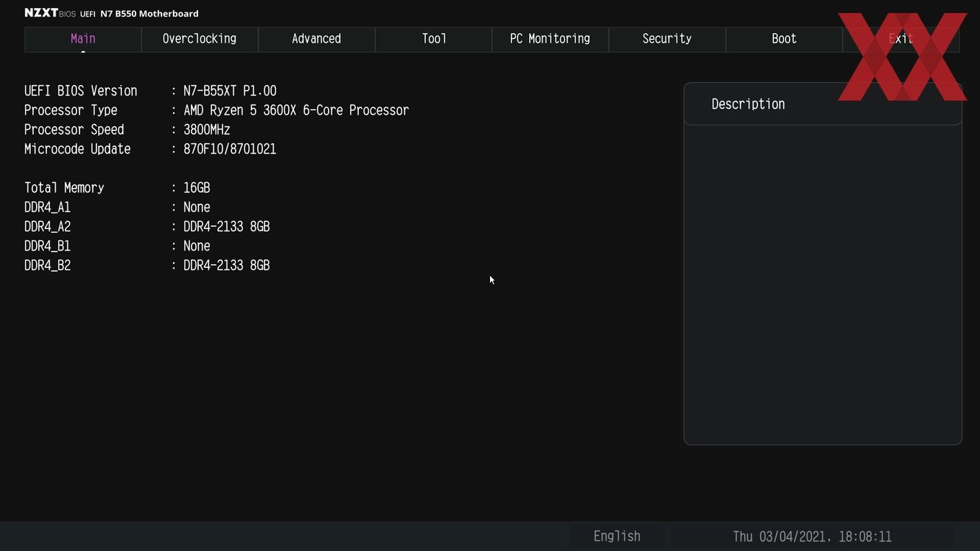
Task: Open the Boot tab
Action: point(784,39)
